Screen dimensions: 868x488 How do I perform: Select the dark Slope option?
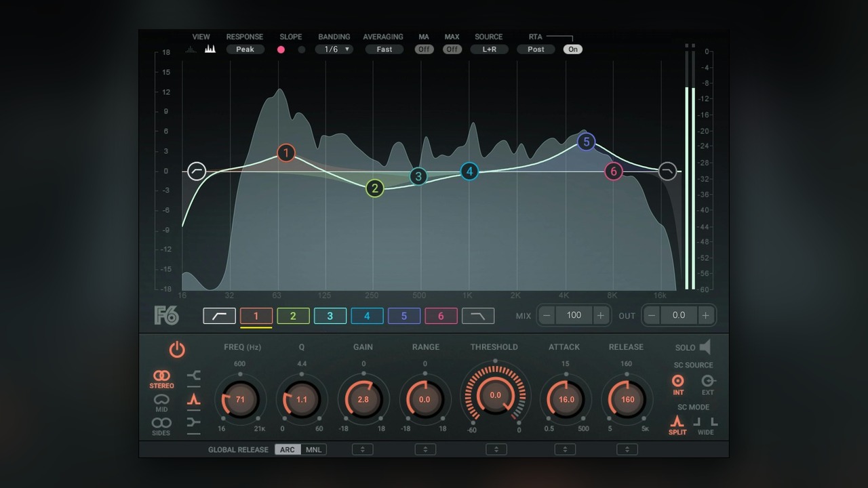click(x=302, y=49)
